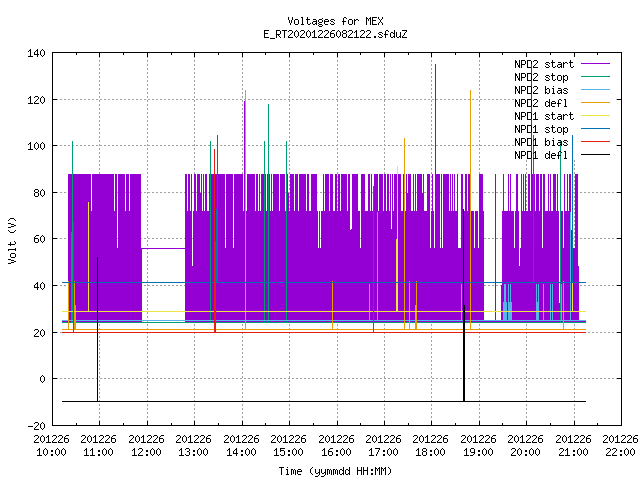Click the NPD2 defl legend label
This screenshot has width=640, height=480.
pyautogui.click(x=541, y=103)
